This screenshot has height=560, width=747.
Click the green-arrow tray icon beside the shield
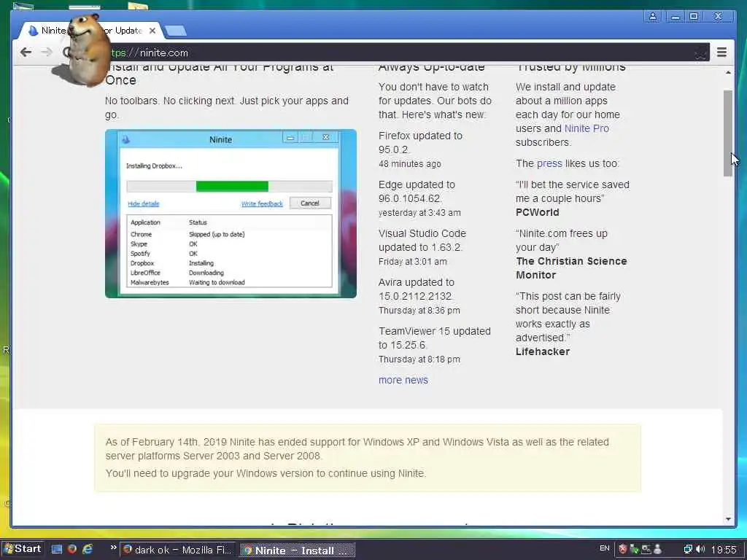coord(634,549)
